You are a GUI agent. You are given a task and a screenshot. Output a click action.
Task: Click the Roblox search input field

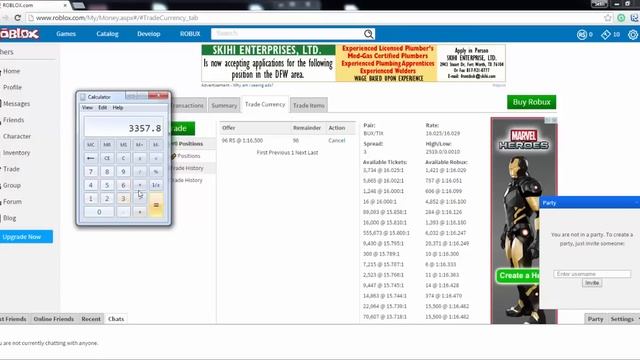click(287, 34)
